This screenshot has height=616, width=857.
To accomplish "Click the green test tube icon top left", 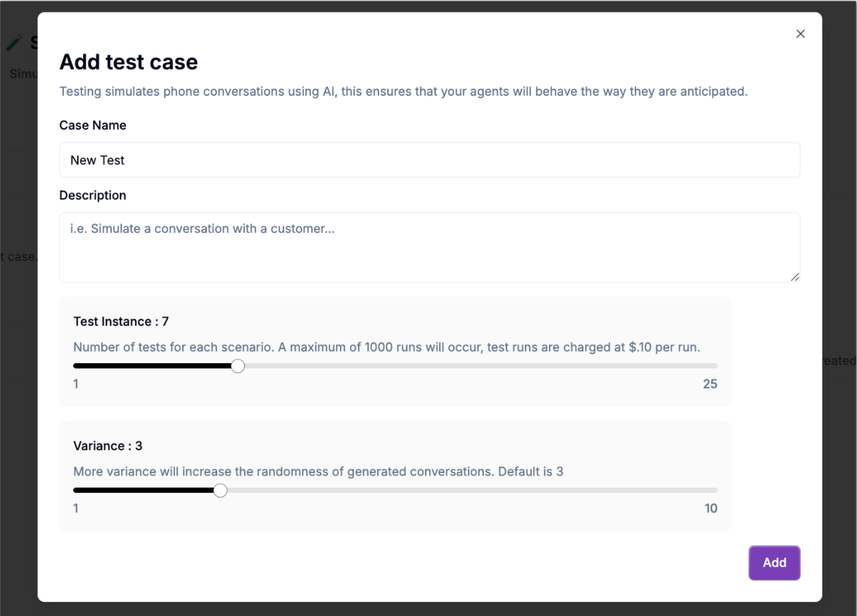I will coord(14,42).
